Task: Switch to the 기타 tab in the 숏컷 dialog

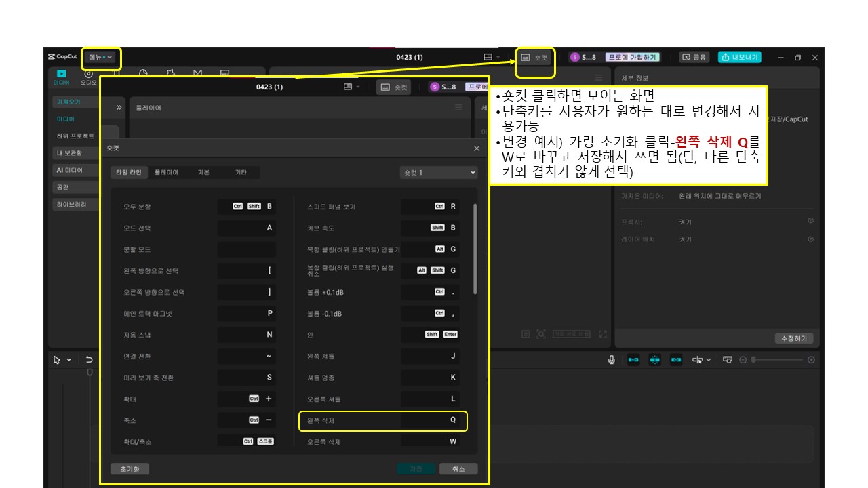Action: point(241,173)
